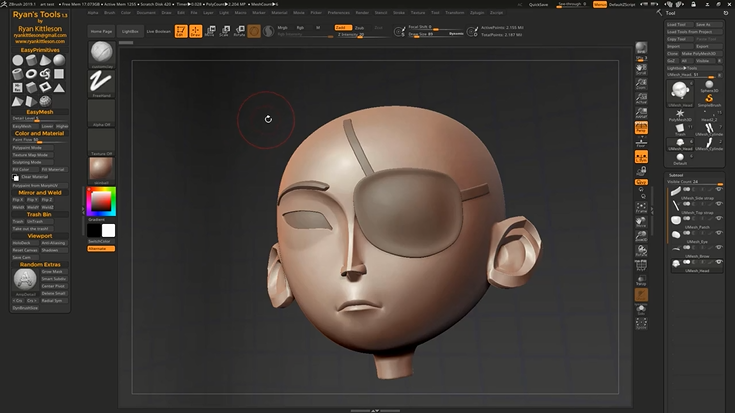735x413 pixels.
Task: Select the white secondary color swatch
Action: coord(108,230)
